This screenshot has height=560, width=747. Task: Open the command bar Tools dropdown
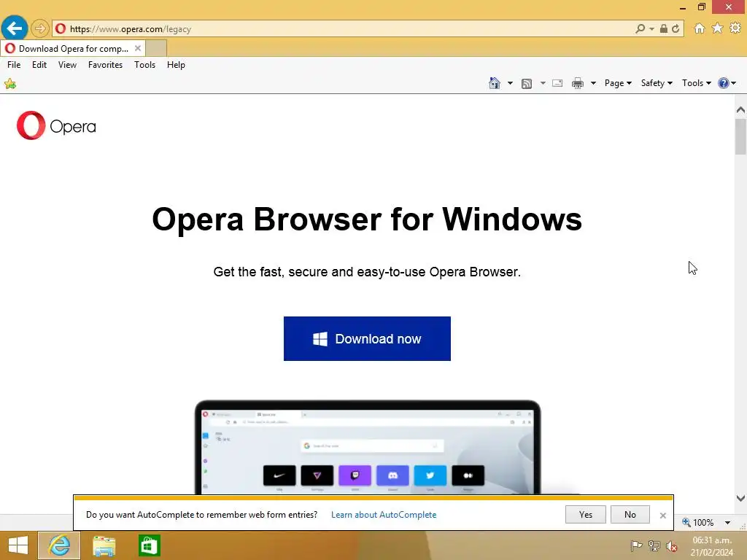pos(697,83)
